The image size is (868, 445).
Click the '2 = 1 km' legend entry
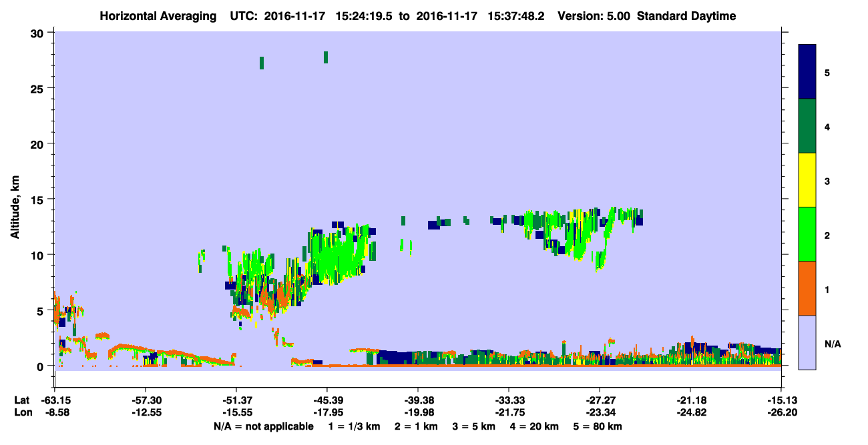coord(415,426)
